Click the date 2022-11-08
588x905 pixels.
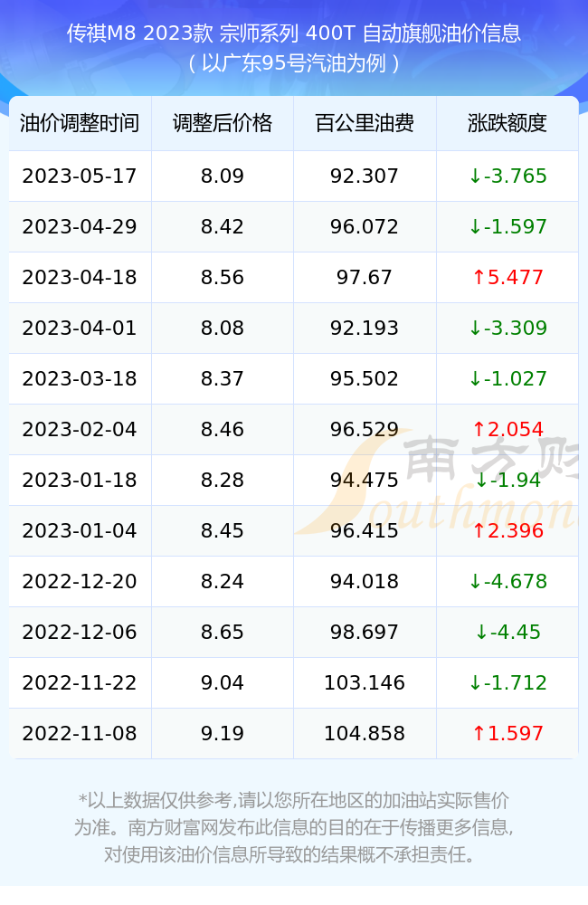coord(80,734)
